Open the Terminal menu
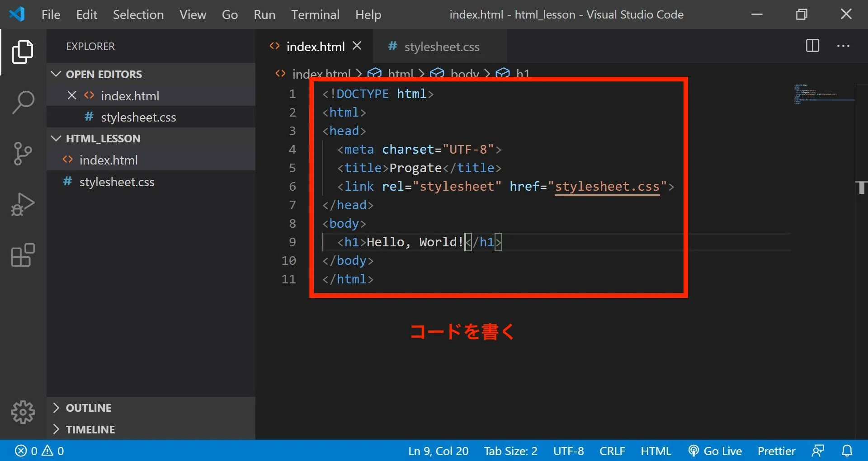The image size is (868, 461). click(x=315, y=14)
